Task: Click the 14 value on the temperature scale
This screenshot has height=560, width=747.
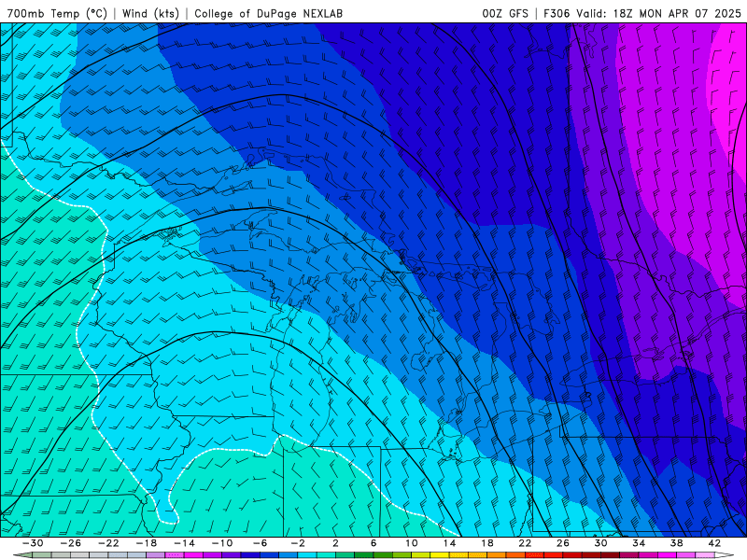Action: point(449,543)
